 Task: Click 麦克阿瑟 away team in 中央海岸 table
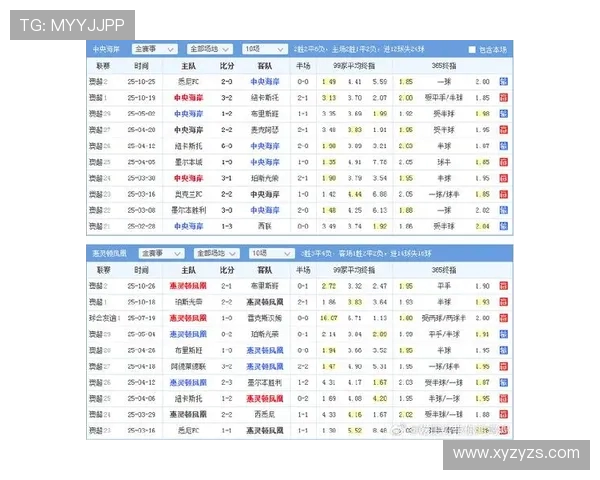point(265,130)
